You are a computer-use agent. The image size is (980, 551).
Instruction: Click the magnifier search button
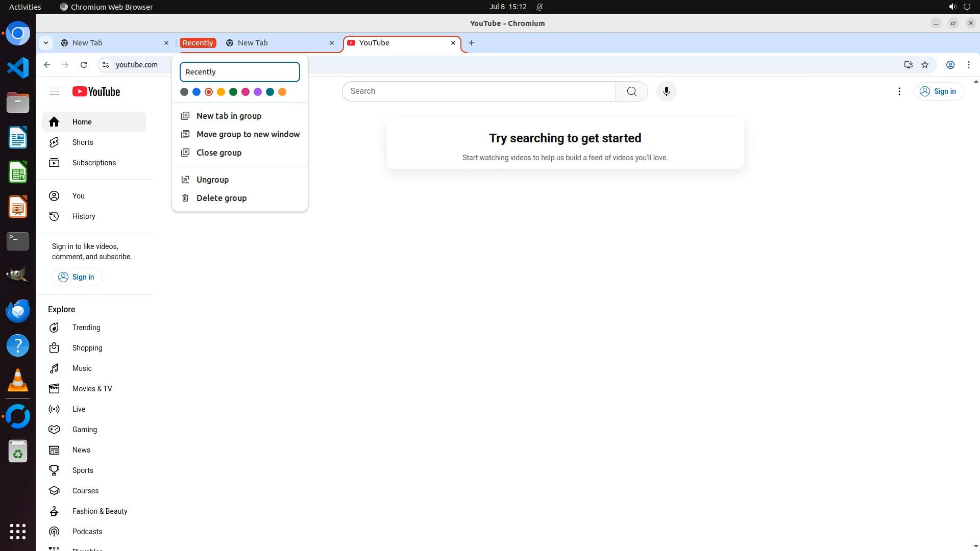coord(631,91)
